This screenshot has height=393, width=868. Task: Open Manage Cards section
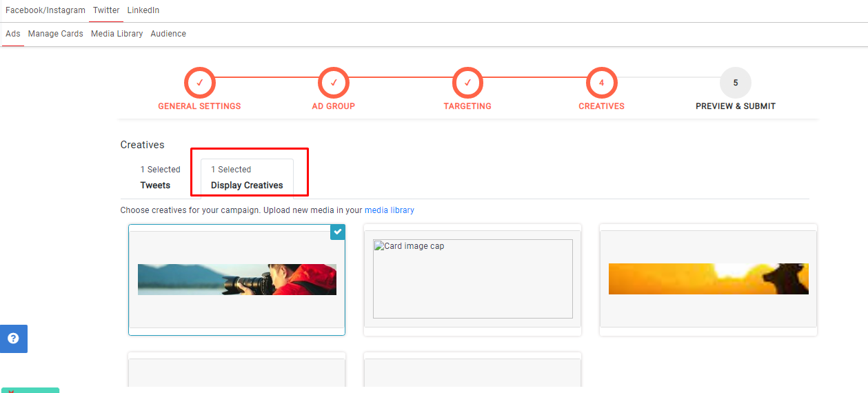coord(55,34)
